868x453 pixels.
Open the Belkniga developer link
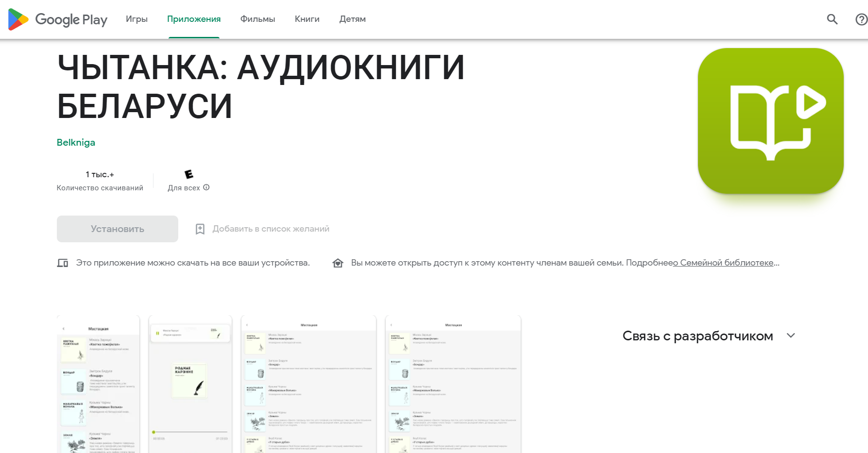click(x=76, y=142)
